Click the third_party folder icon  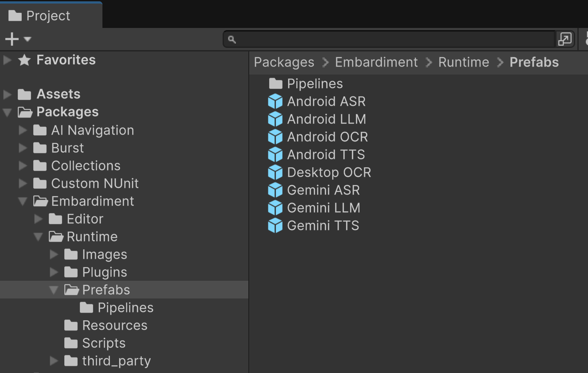pos(71,361)
